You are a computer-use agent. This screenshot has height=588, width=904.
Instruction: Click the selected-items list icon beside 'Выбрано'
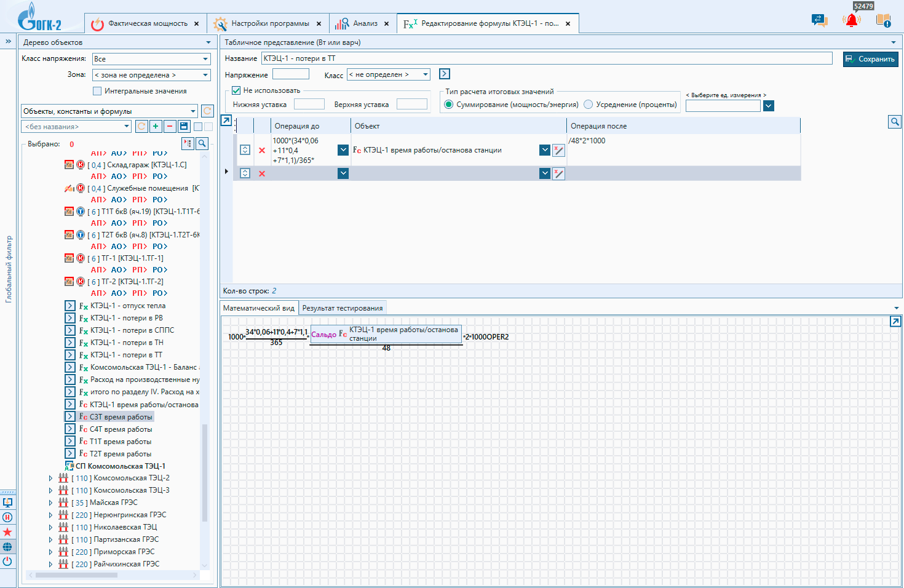188,143
